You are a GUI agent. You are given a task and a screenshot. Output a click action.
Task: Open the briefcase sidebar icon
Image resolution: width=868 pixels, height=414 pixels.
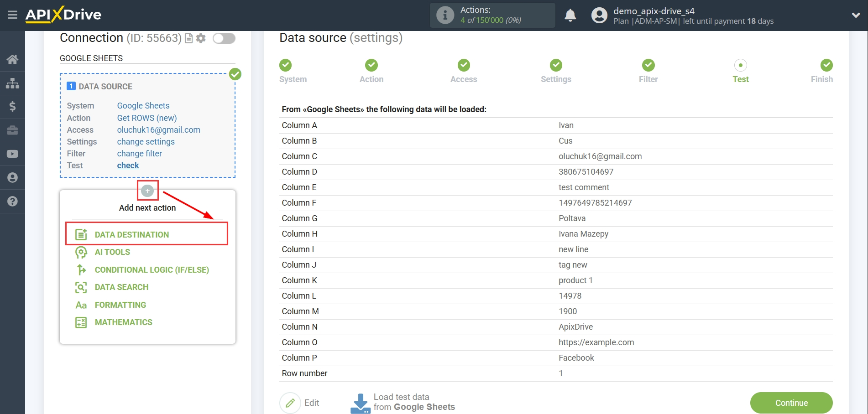12,130
